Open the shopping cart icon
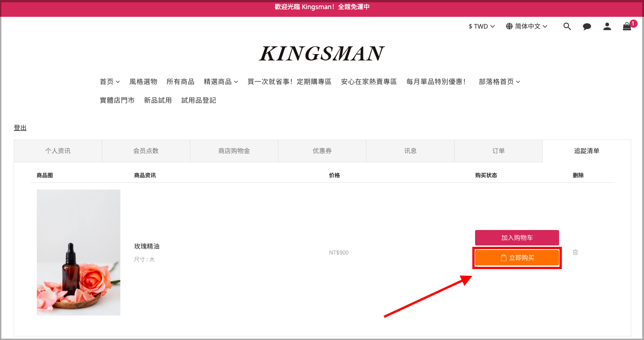 [627, 26]
